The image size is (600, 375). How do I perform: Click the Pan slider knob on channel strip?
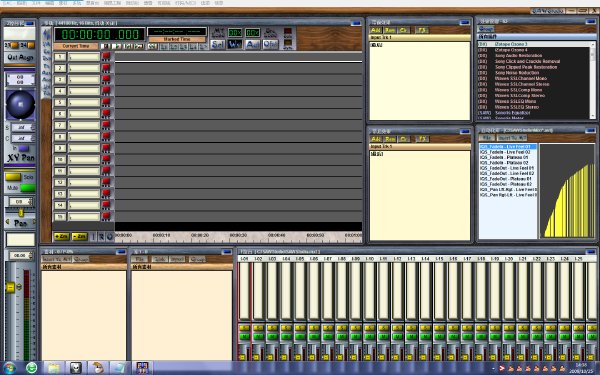coord(21,212)
